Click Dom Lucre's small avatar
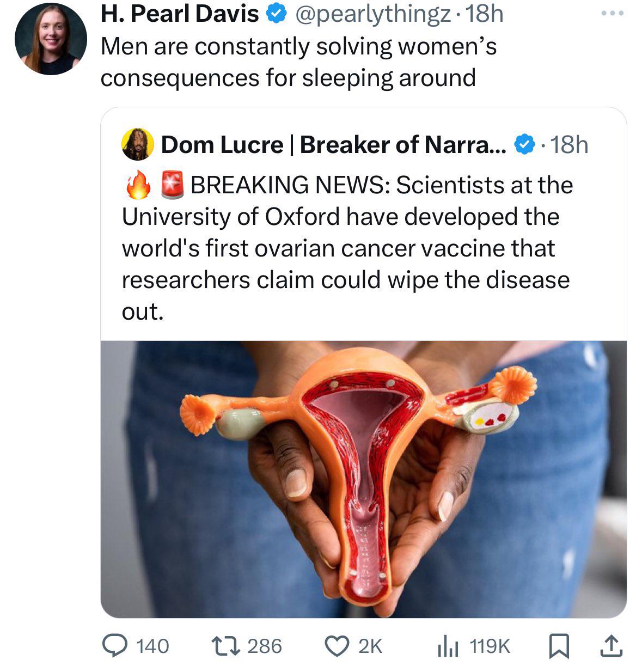Viewport: 642px width, 672px height. [x=138, y=144]
